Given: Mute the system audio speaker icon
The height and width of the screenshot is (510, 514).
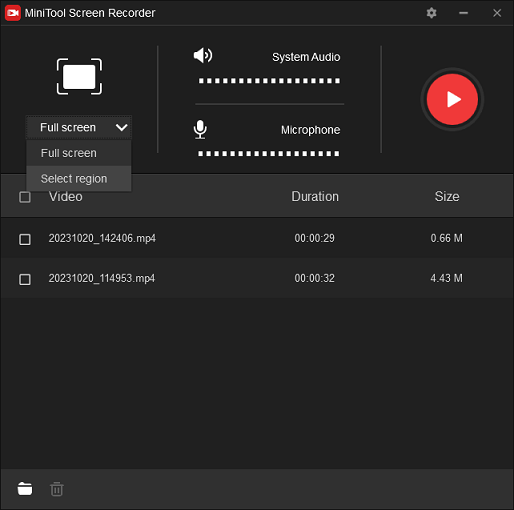Looking at the screenshot, I should coord(203,55).
